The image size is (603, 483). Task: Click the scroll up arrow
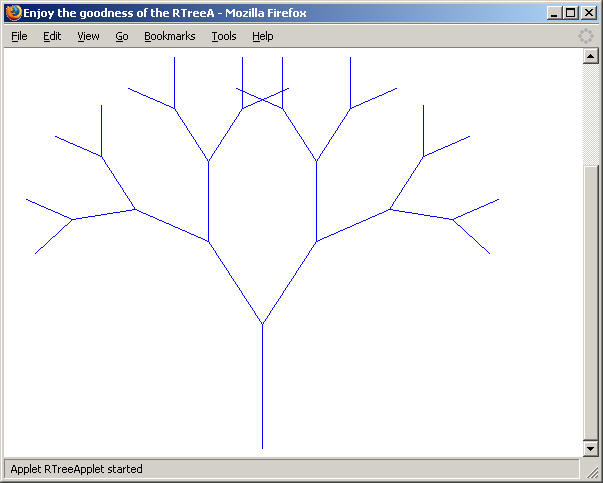pyautogui.click(x=591, y=56)
